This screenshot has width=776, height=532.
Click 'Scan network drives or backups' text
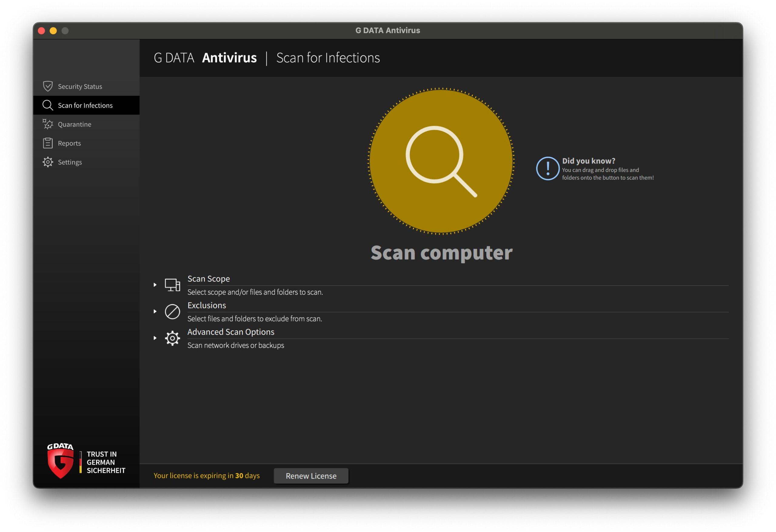pos(236,345)
